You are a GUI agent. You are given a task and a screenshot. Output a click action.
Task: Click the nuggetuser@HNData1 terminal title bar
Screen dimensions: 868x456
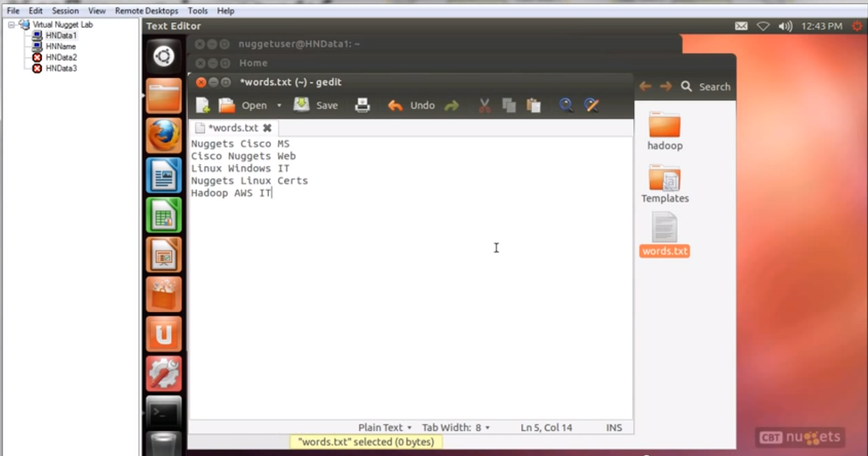coord(434,44)
